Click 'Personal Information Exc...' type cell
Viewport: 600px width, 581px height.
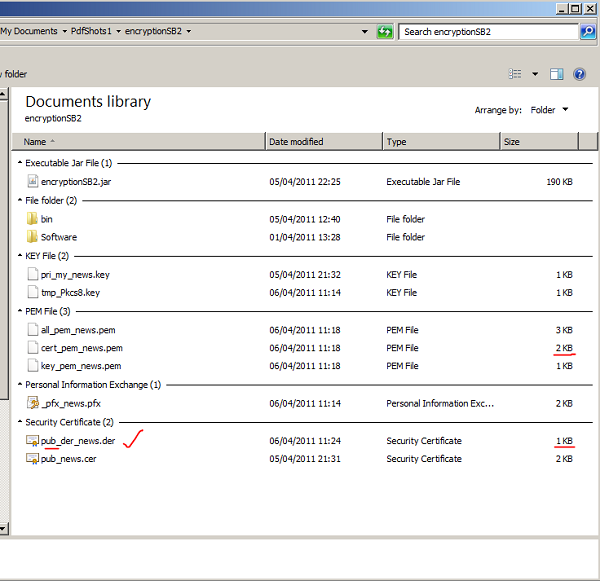(440, 403)
